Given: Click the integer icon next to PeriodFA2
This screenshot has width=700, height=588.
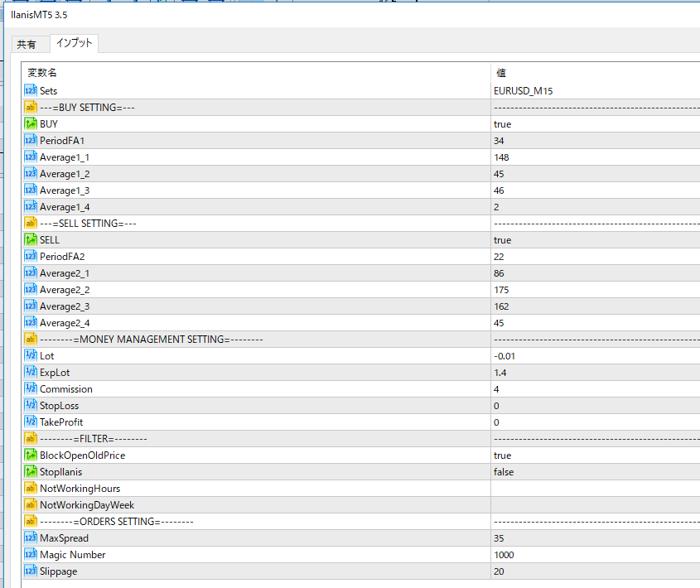Looking at the screenshot, I should (31, 256).
